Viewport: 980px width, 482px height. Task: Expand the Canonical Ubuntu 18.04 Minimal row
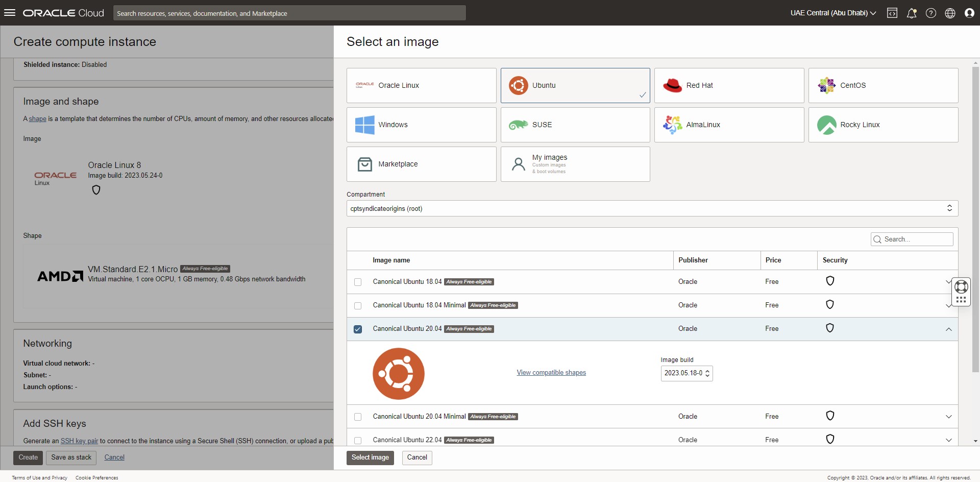point(949,305)
